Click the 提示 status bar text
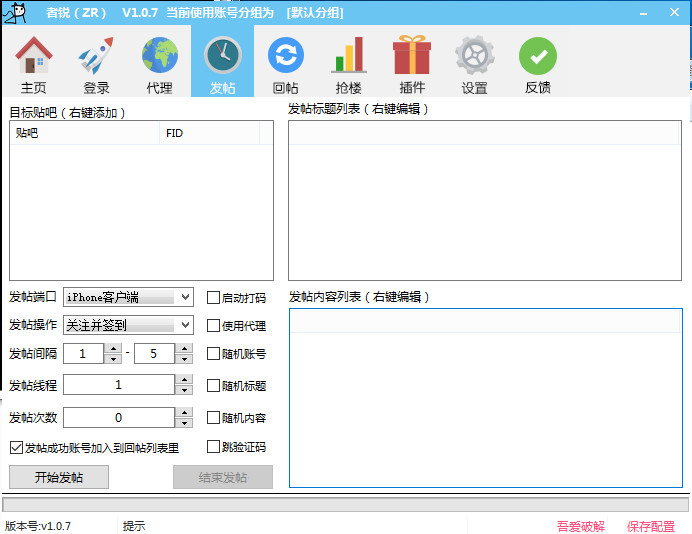 [x=134, y=526]
